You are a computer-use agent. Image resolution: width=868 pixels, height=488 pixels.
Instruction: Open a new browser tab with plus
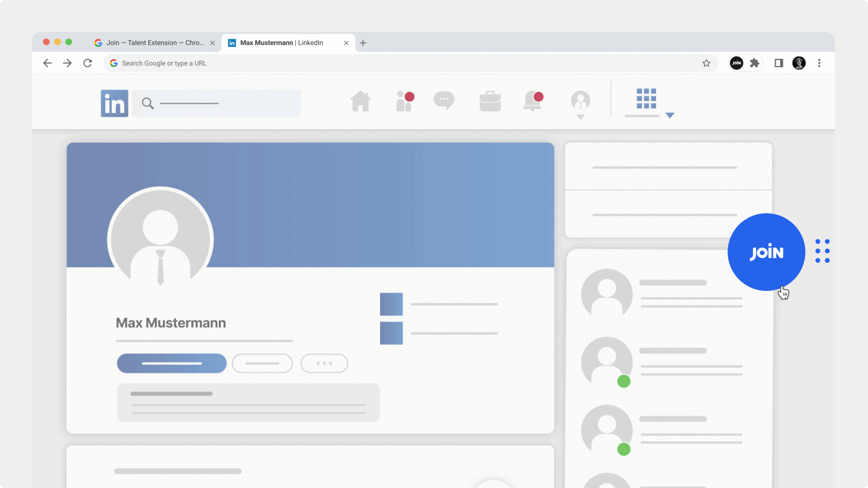[363, 43]
